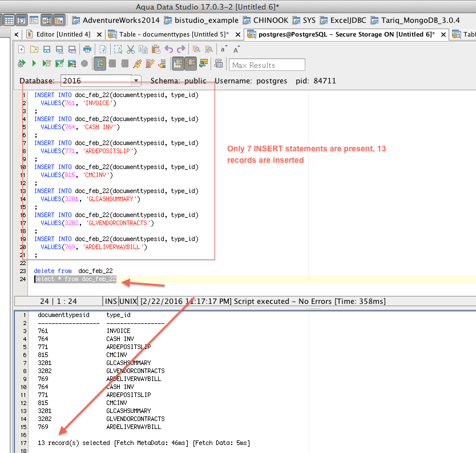Click the orange Connect plug icon
This screenshot has height=453, width=476.
click(137, 63)
